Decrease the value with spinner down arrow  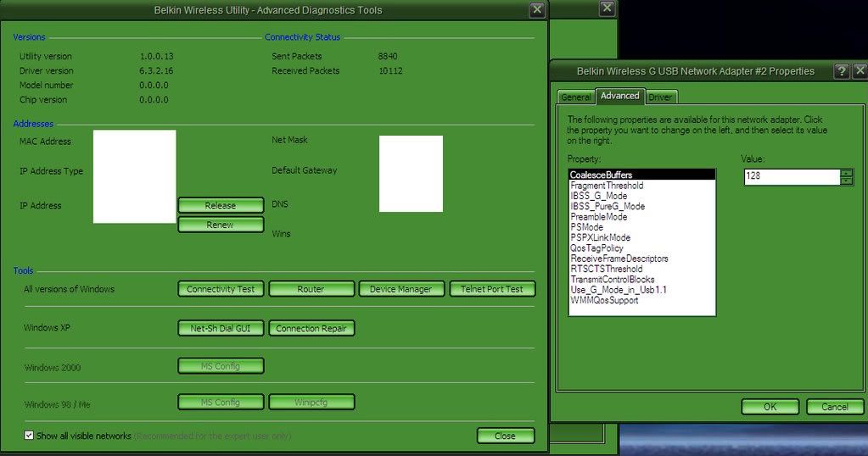(846, 181)
